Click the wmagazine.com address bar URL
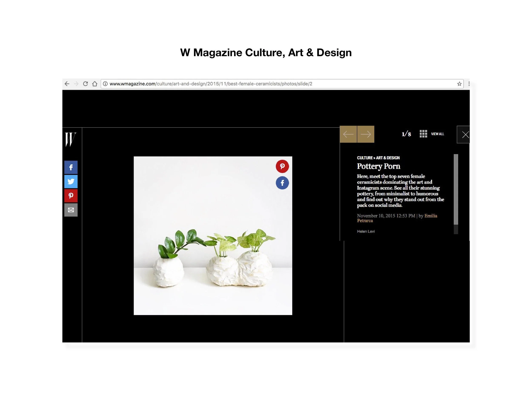Screen dimensions: 532x399 [211, 84]
